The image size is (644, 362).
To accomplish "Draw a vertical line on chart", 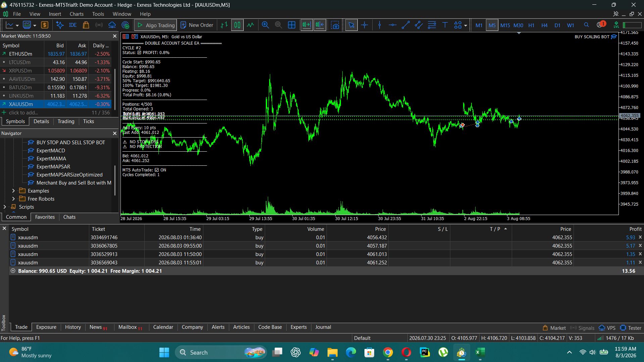I will [380, 25].
